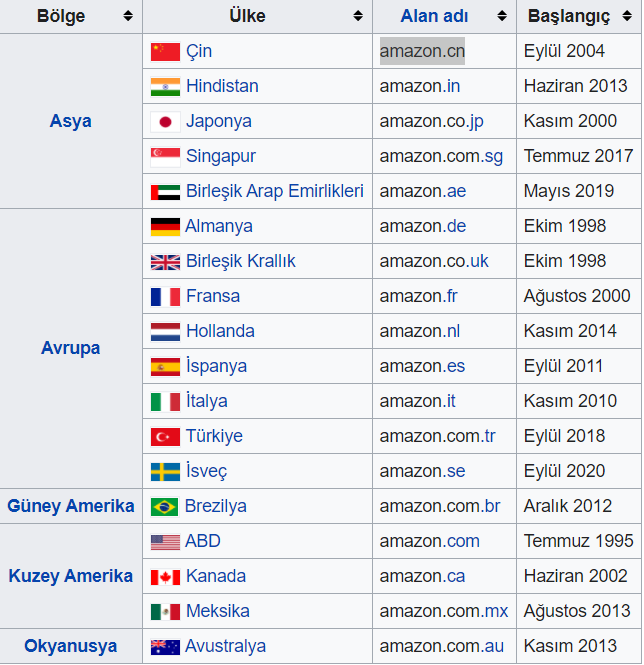Screen dimensions: 644x665
Task: Click the Canada flag icon
Action: click(x=165, y=577)
